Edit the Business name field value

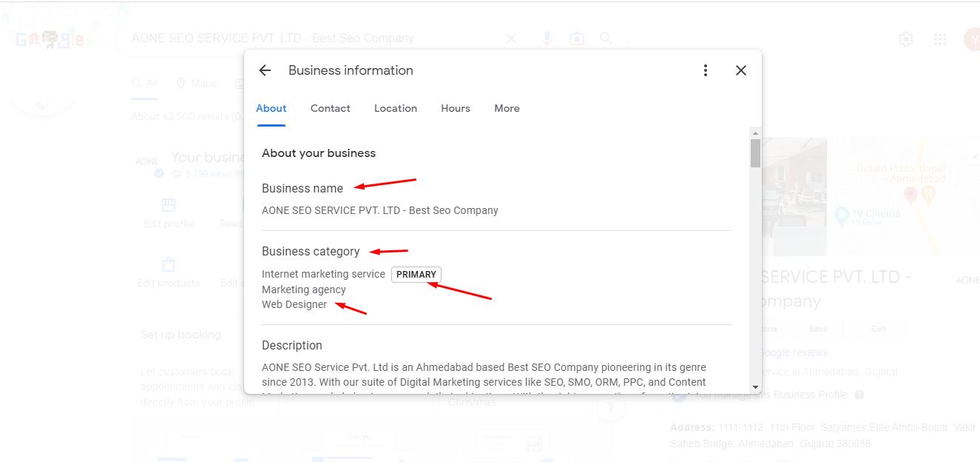(x=380, y=210)
